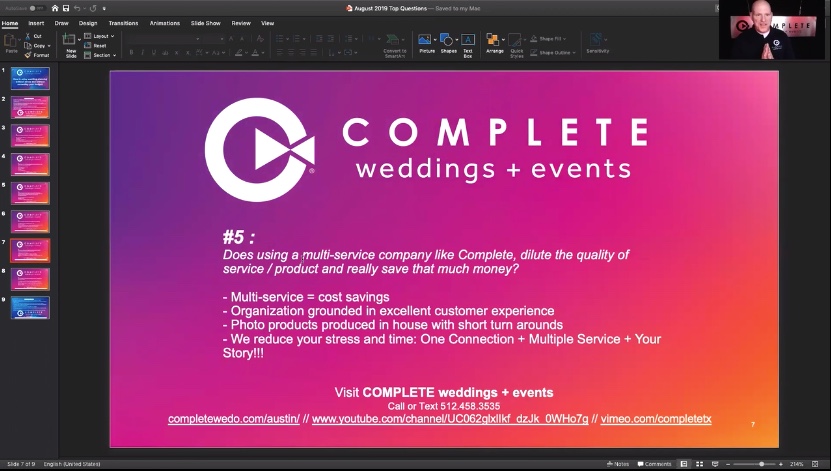Toggle Underline formatting

pyautogui.click(x=154, y=53)
